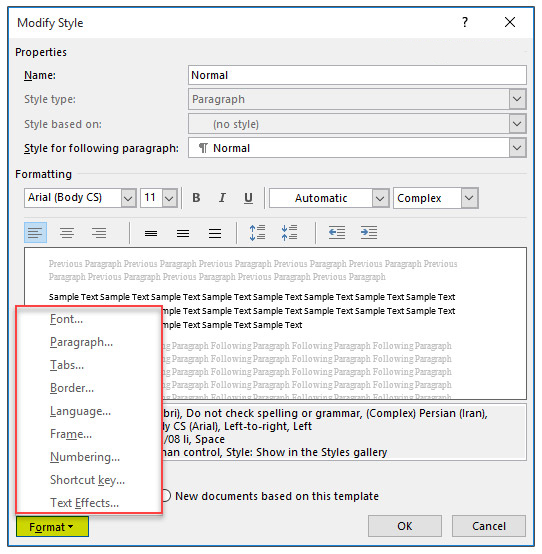This screenshot has width=542, height=554.
Task: Choose Font... from the Format menu
Action: point(66,319)
